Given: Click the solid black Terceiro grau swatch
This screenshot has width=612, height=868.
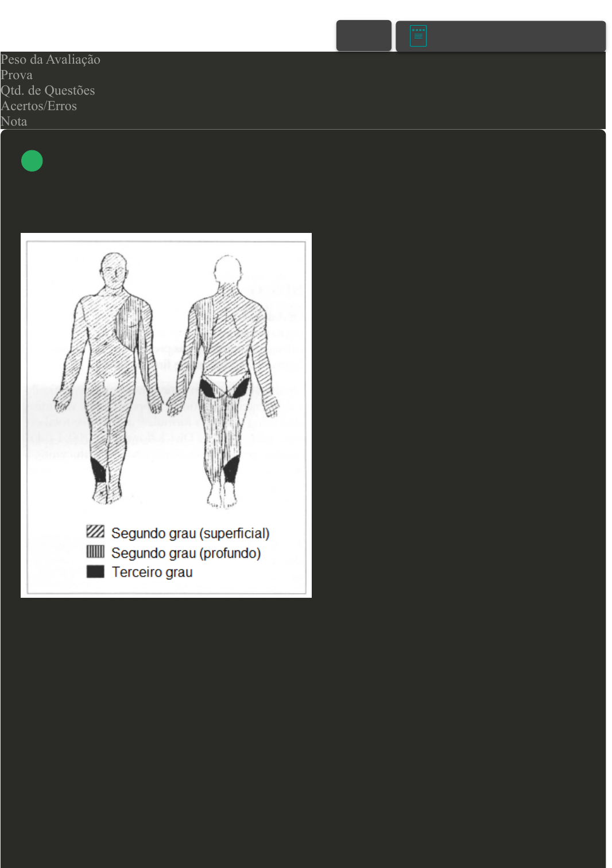Looking at the screenshot, I should pos(95,571).
